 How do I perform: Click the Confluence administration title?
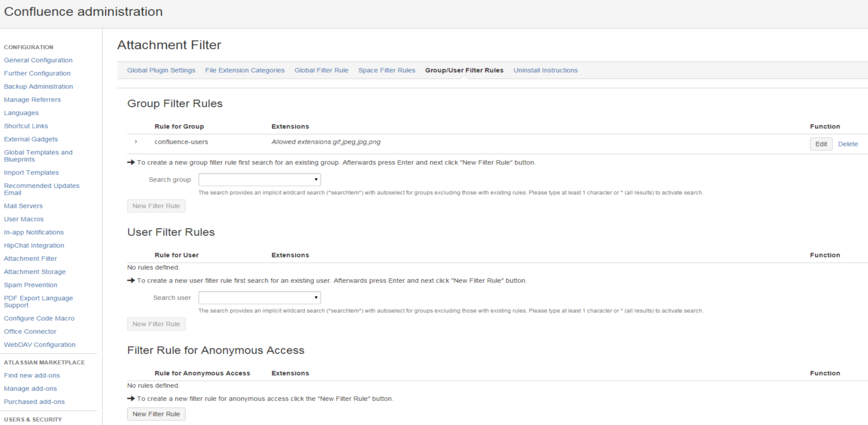click(83, 12)
